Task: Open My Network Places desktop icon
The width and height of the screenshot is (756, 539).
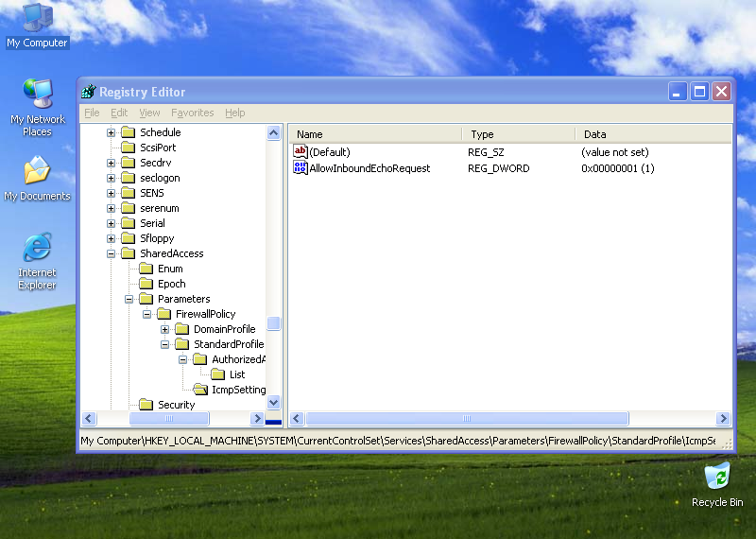Action: (x=37, y=107)
